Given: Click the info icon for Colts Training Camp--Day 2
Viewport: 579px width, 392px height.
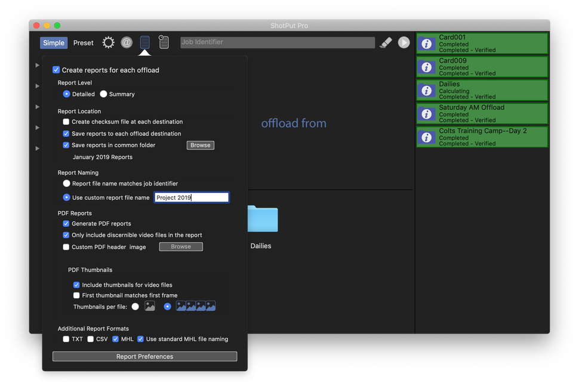Looking at the screenshot, I should pyautogui.click(x=426, y=137).
